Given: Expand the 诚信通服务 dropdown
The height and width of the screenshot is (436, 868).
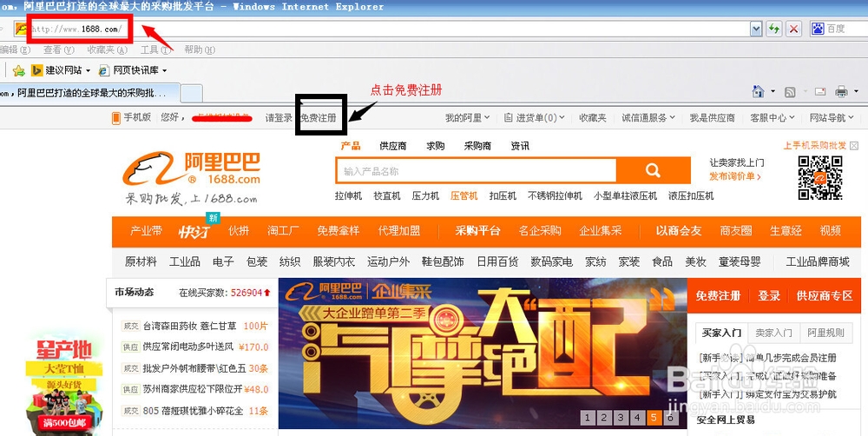Looking at the screenshot, I should (648, 117).
